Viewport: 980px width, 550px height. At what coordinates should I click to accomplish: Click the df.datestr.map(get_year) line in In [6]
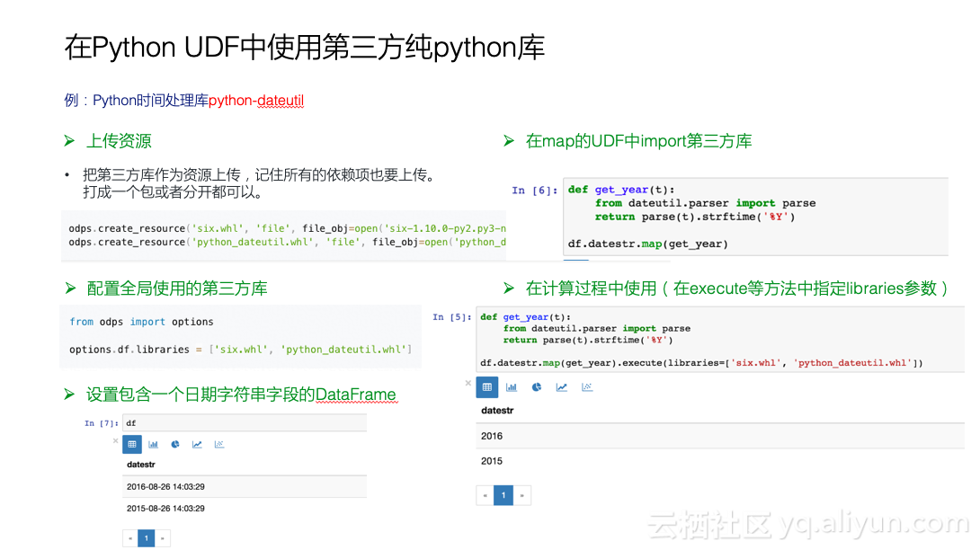click(648, 244)
